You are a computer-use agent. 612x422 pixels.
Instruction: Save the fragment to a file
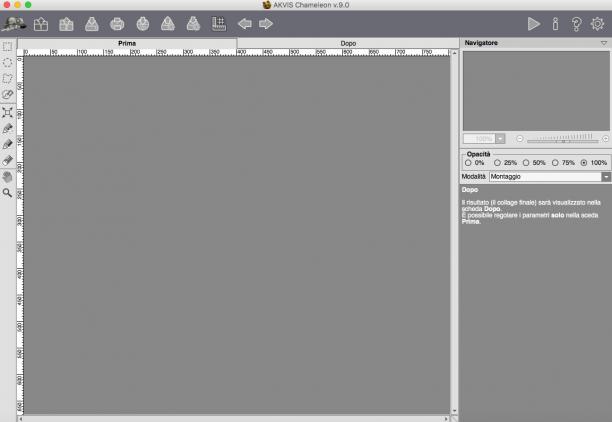click(x=193, y=24)
